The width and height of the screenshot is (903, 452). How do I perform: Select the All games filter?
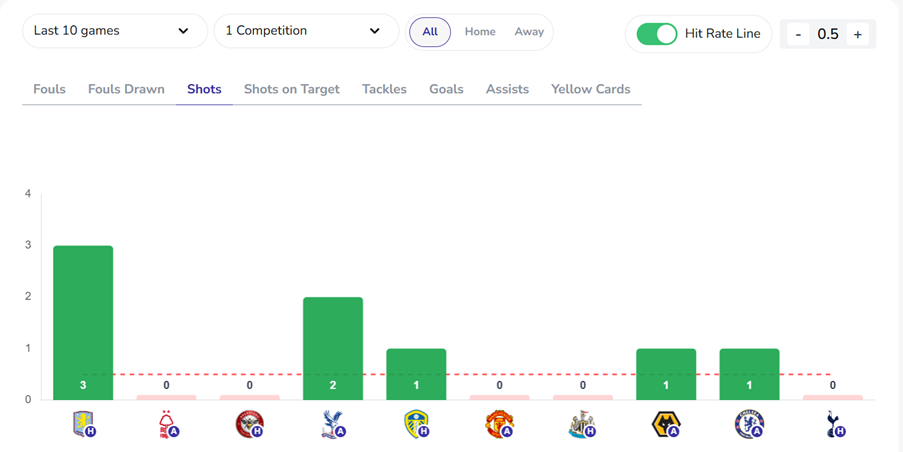coord(430,32)
